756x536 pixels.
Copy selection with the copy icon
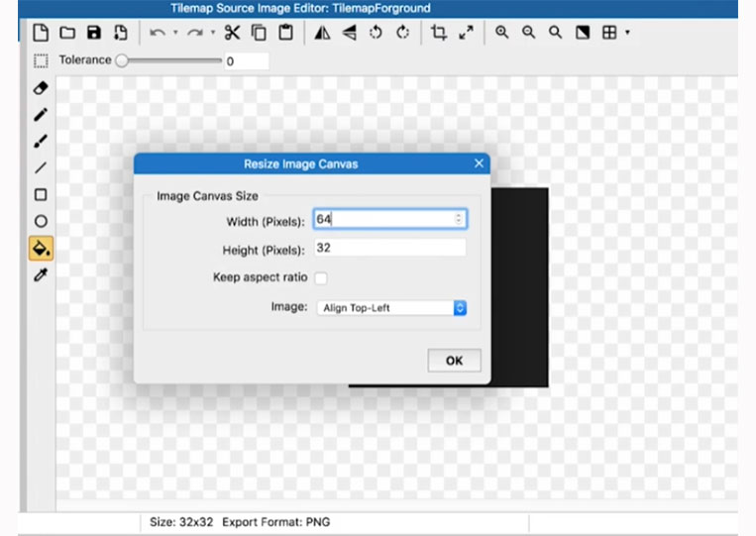pyautogui.click(x=259, y=33)
